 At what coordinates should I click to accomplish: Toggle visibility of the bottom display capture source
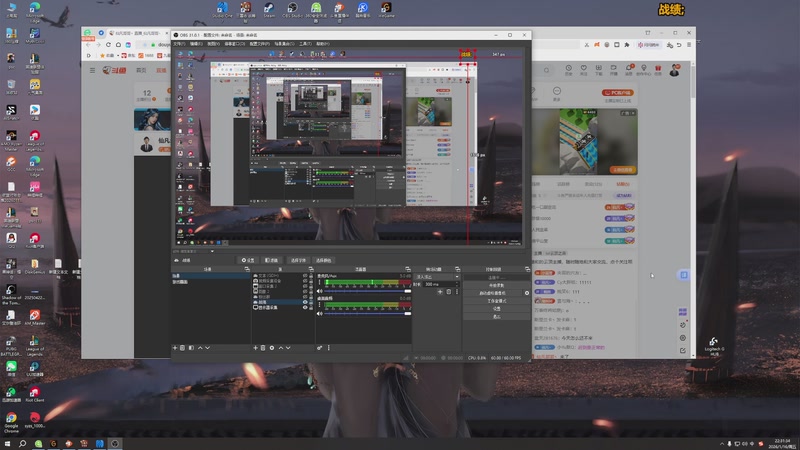tap(305, 308)
